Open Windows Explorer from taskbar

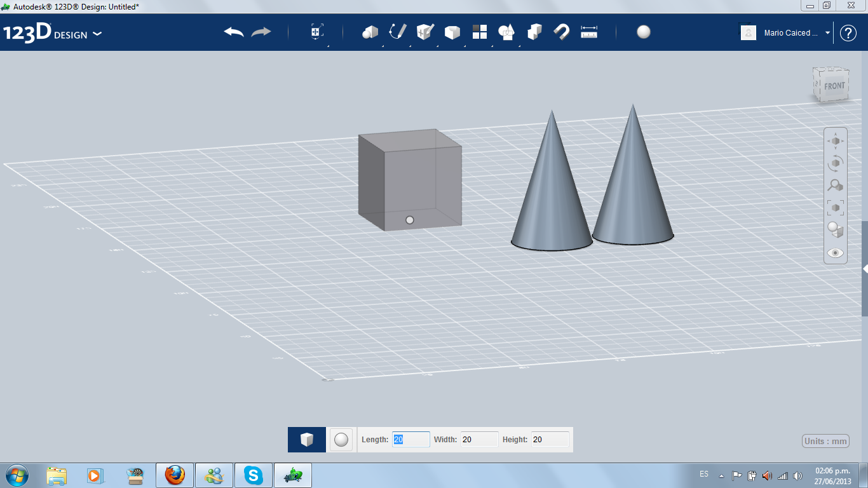[57, 475]
